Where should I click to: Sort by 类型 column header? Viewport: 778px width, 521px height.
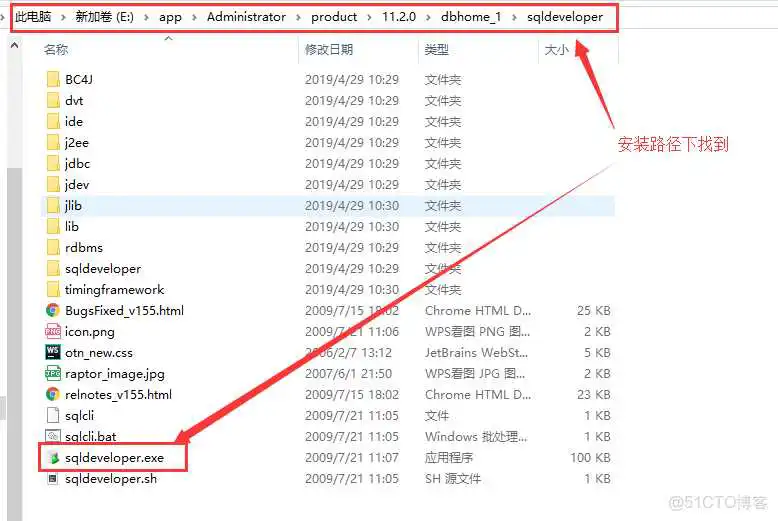click(x=437, y=50)
